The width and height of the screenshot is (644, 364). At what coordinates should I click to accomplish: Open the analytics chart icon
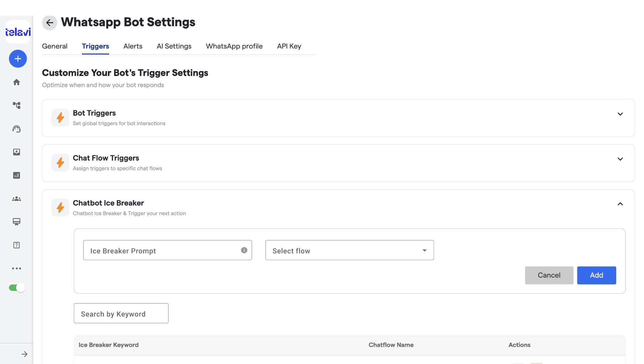pyautogui.click(x=16, y=175)
